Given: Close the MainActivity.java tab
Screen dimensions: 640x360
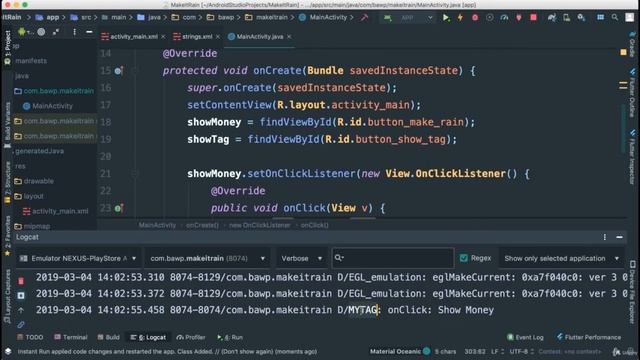Looking at the screenshot, I should pos(289,37).
